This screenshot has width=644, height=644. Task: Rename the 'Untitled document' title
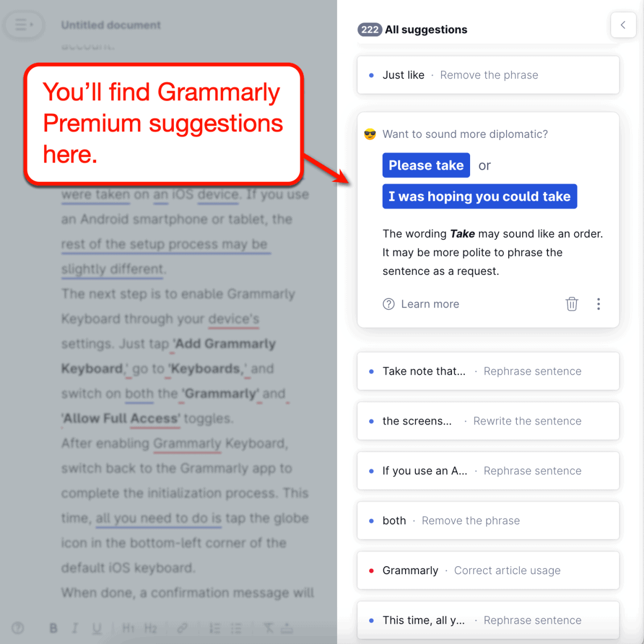(x=111, y=25)
